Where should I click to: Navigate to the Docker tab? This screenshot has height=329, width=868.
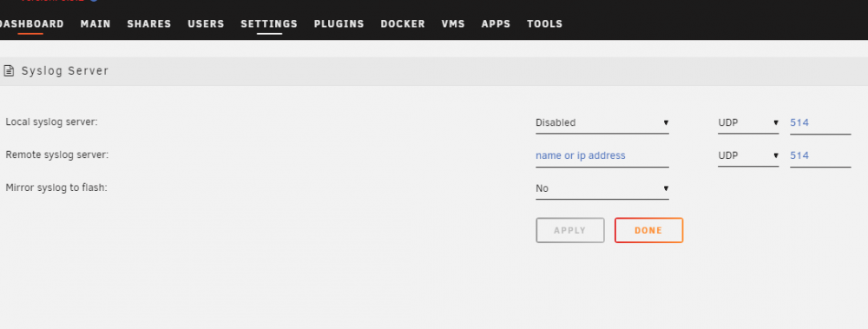(403, 23)
